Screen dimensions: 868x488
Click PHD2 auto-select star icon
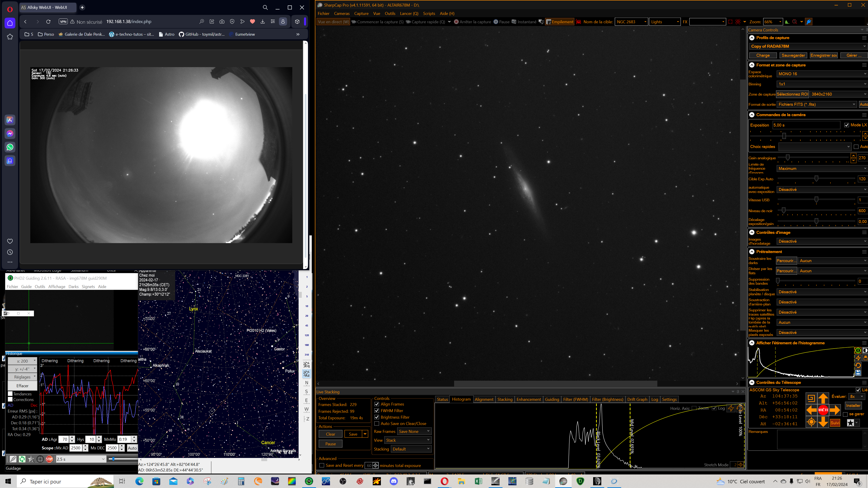(x=31, y=459)
